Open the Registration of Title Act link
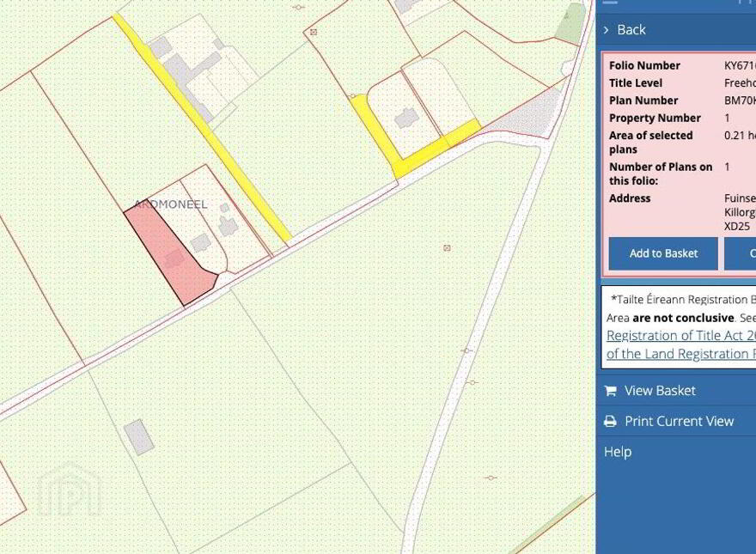This screenshot has height=554, width=756. click(681, 335)
